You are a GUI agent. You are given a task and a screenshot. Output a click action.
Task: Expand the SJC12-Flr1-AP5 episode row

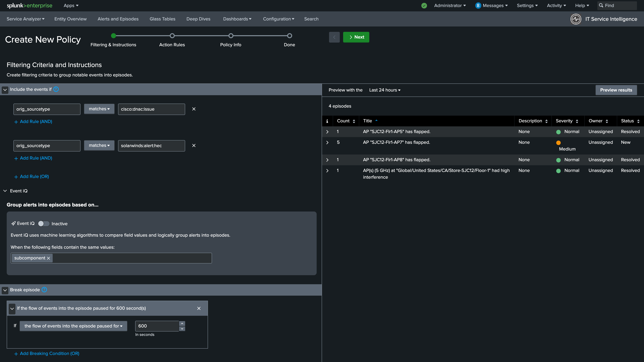pyautogui.click(x=327, y=132)
